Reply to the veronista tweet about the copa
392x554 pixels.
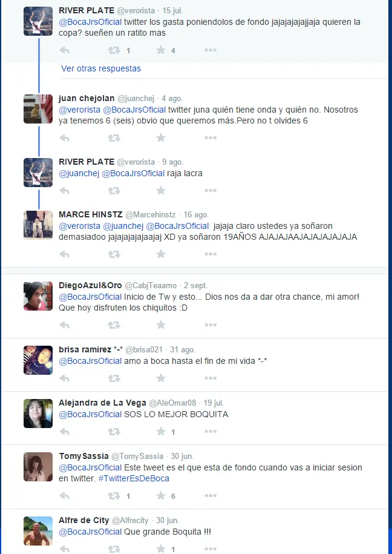coord(65,50)
